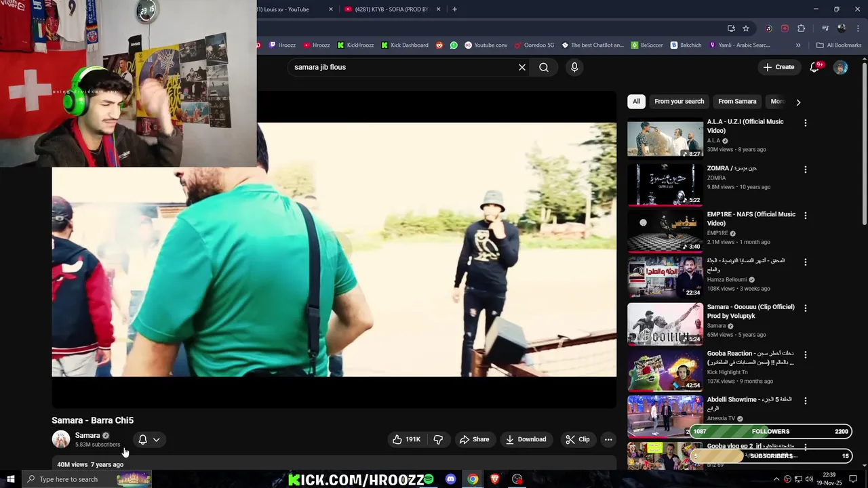The width and height of the screenshot is (868, 488).
Task: Open the WhatsApp bookmark icon
Action: click(454, 45)
